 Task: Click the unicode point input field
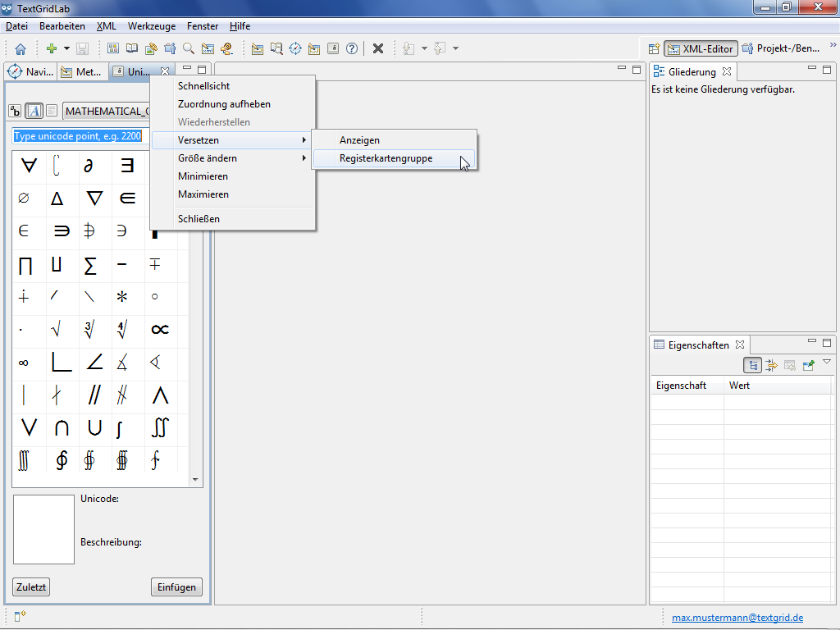pos(78,136)
